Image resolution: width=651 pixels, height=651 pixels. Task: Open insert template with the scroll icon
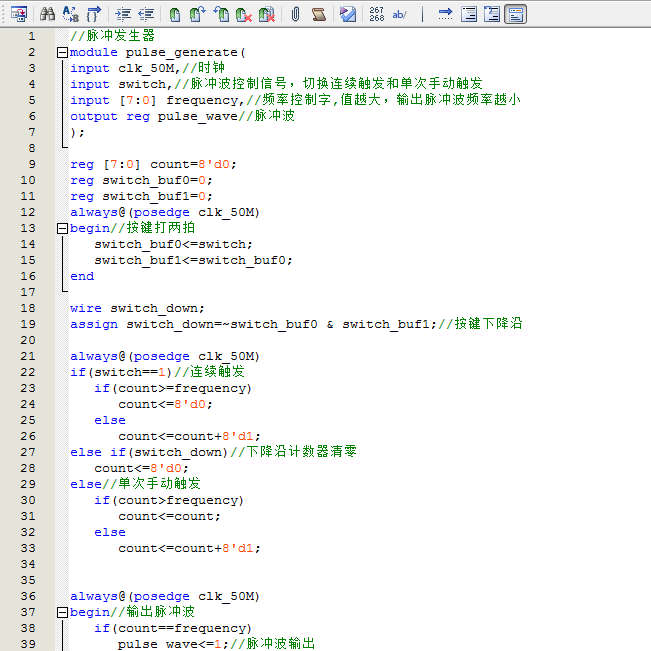(x=318, y=14)
